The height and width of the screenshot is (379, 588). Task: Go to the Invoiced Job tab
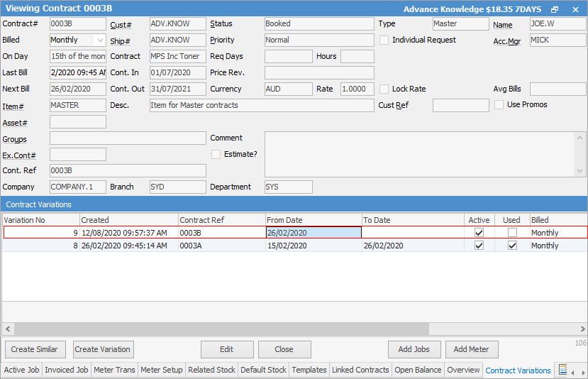point(67,370)
